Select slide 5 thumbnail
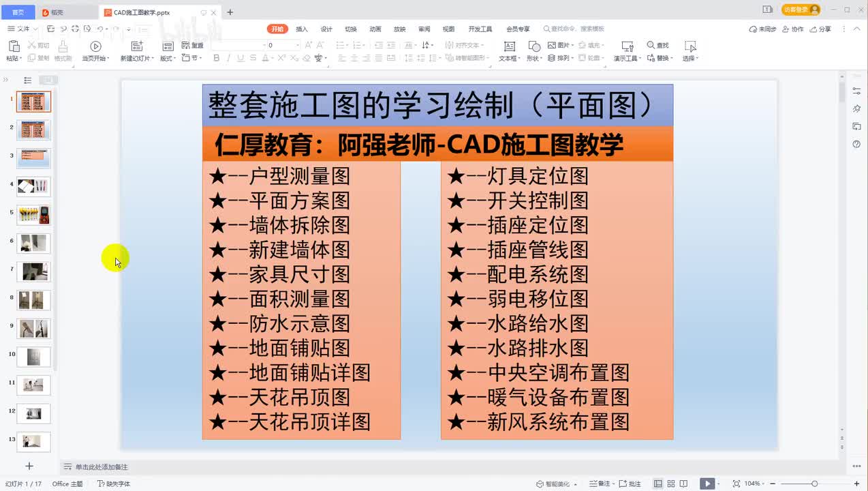 pyautogui.click(x=33, y=215)
